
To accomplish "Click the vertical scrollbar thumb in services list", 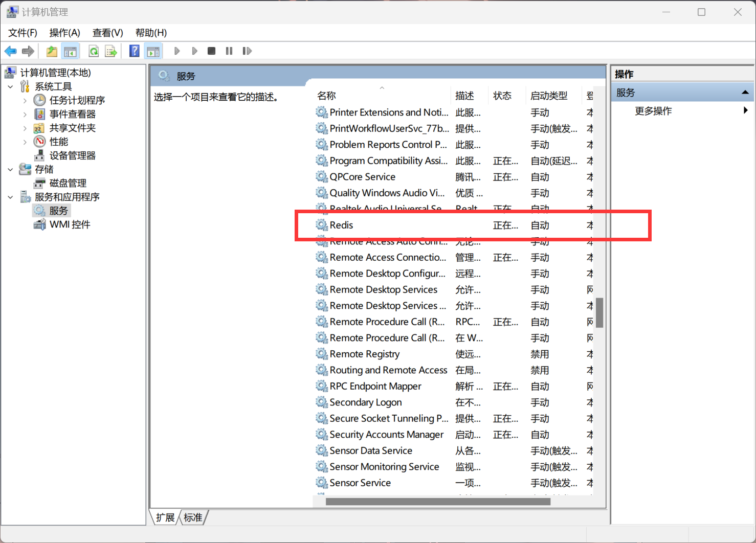I will coord(599,312).
